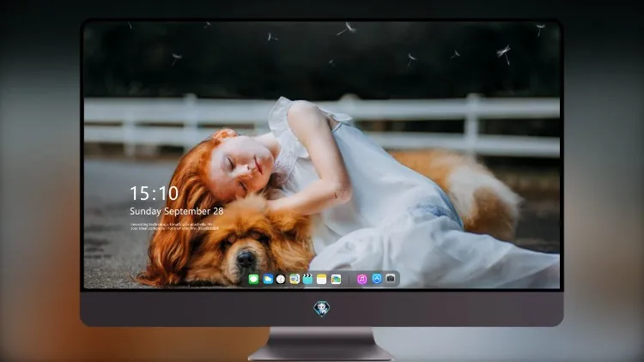Open the pink iTunes music icon
644x362 pixels.
[361, 279]
